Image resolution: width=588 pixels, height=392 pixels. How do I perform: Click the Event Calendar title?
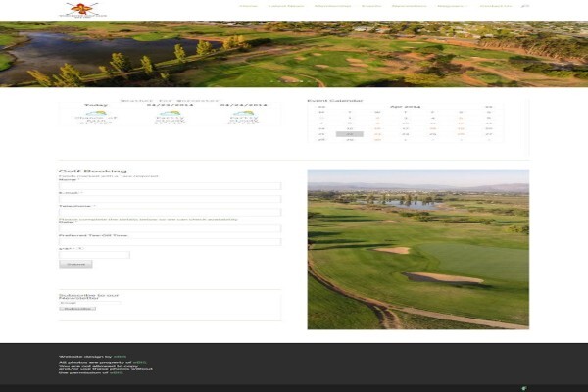click(x=335, y=101)
